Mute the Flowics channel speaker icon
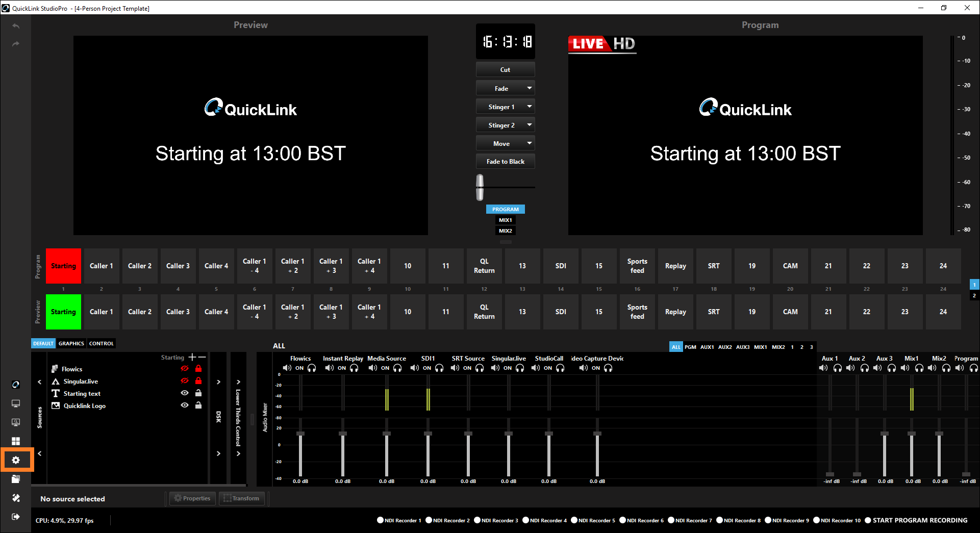Screen dimensions: 980x533 click(x=287, y=368)
